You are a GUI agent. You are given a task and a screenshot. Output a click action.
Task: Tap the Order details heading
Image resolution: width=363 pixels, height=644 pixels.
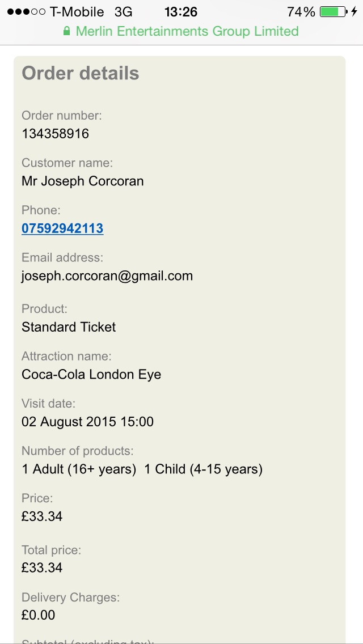click(81, 73)
